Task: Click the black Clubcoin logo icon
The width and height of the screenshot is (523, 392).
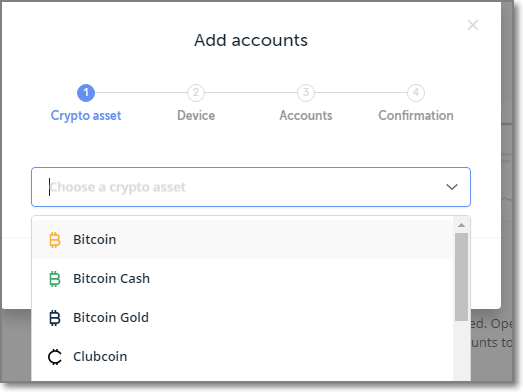Action: pyautogui.click(x=55, y=357)
